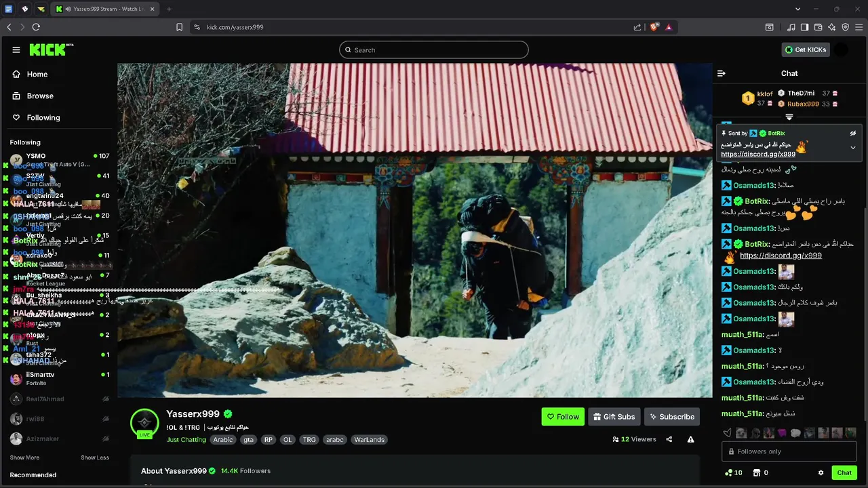Open the user profile avatar menu

tap(841, 49)
